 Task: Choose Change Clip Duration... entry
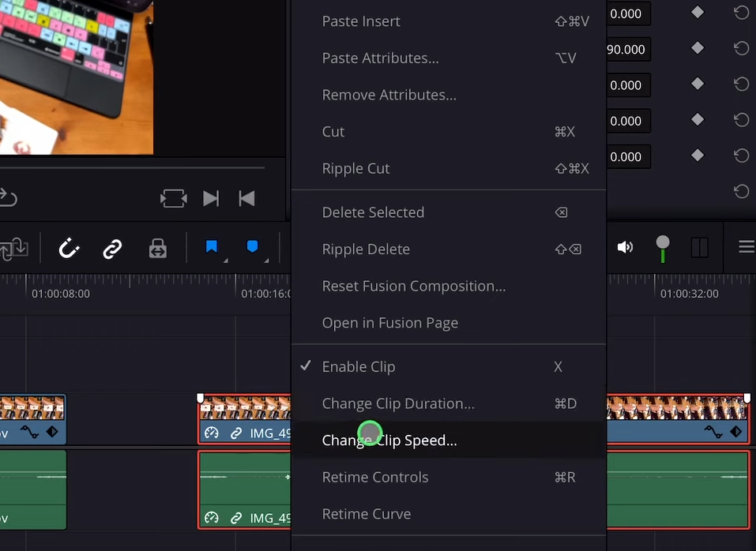click(449, 403)
